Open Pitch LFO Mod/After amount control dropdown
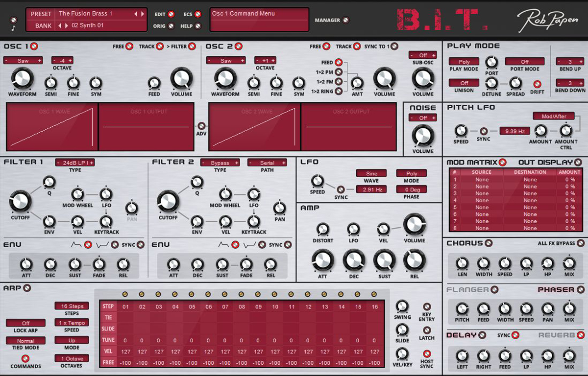This screenshot has width=588, height=376. (554, 117)
